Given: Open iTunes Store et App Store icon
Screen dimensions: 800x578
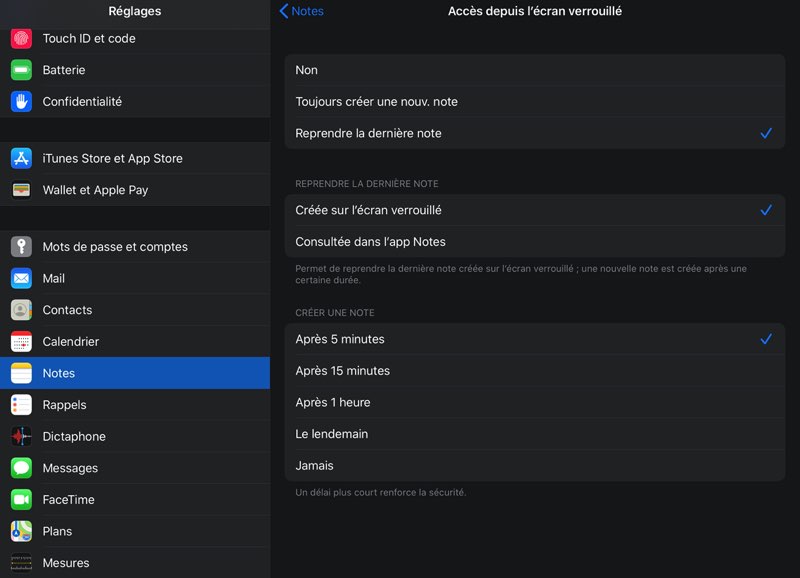Looking at the screenshot, I should pos(21,158).
